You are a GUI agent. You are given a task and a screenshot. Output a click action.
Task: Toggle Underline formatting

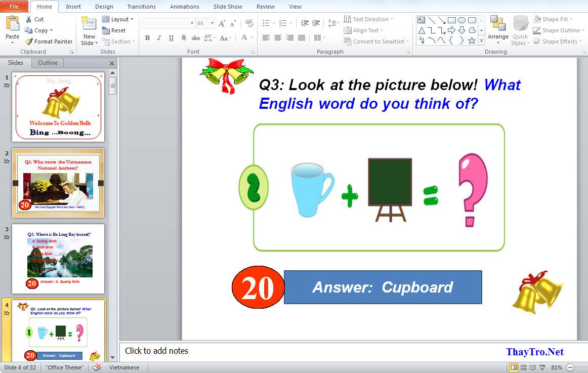(x=171, y=38)
